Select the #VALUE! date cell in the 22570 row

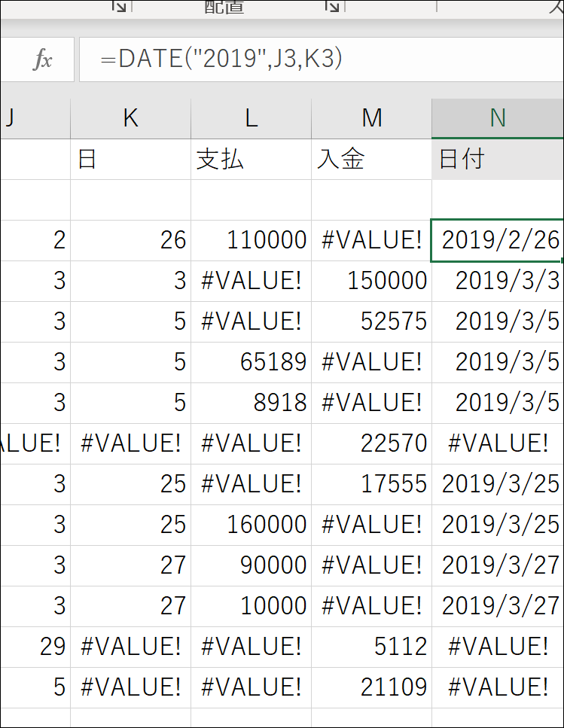tap(498, 443)
